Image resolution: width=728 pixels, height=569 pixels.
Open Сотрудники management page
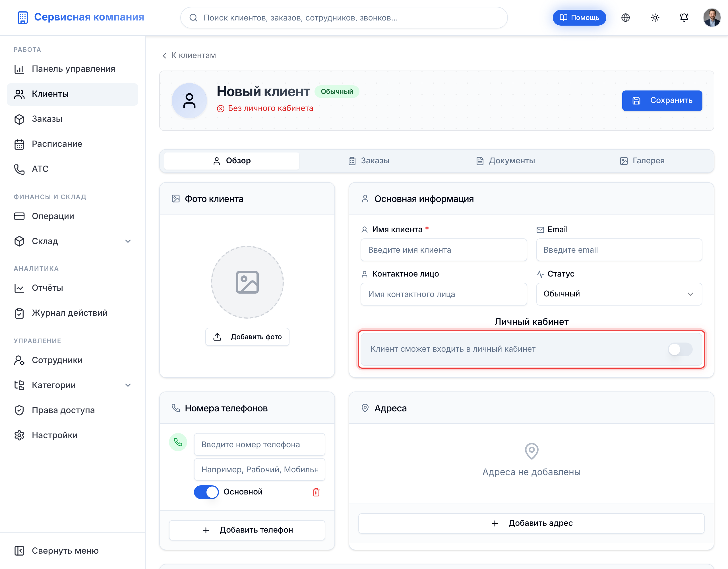[72, 360]
